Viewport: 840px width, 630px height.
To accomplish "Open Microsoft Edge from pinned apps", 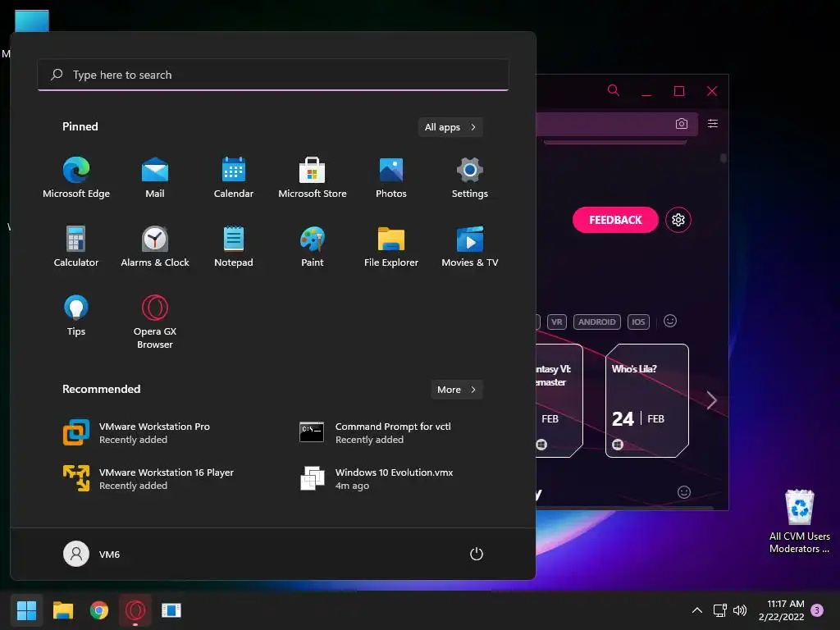I will pyautogui.click(x=76, y=178).
